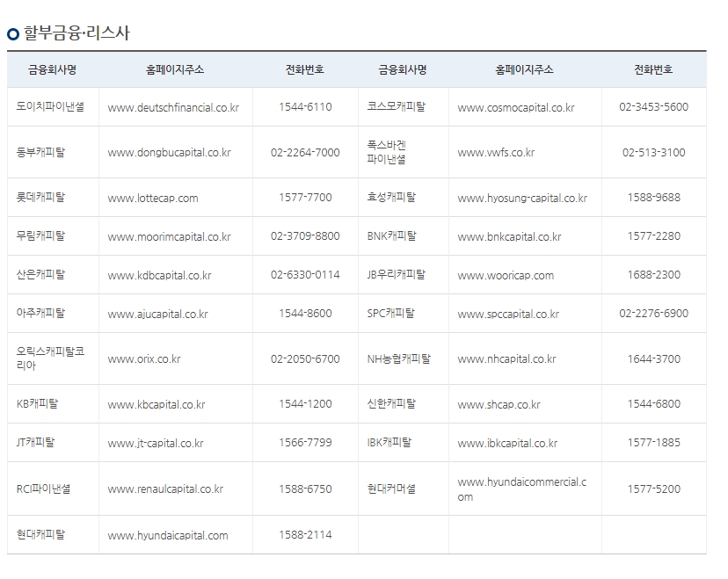728x579 pixels.
Task: Click phone number 02-3709-8800
Action: [305, 235]
